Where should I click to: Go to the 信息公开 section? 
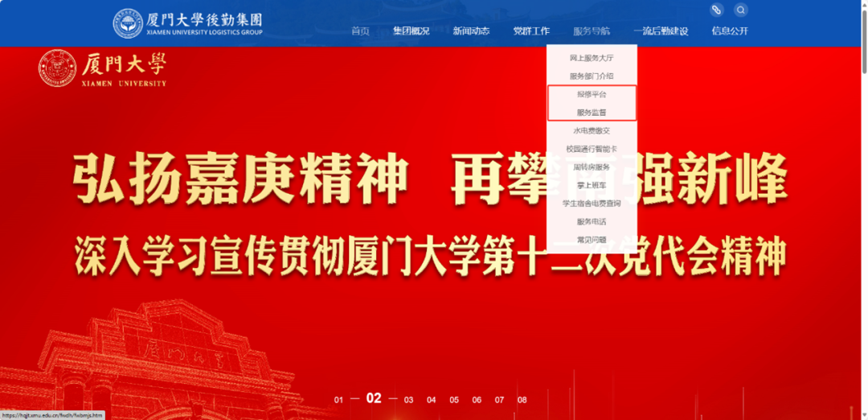click(x=730, y=31)
